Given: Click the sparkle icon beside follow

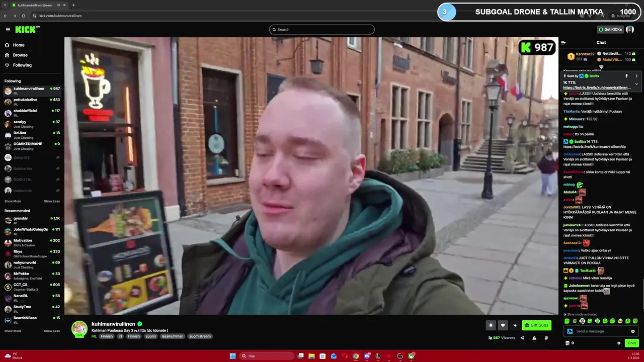Looking at the screenshot, I should pyautogui.click(x=515, y=325).
